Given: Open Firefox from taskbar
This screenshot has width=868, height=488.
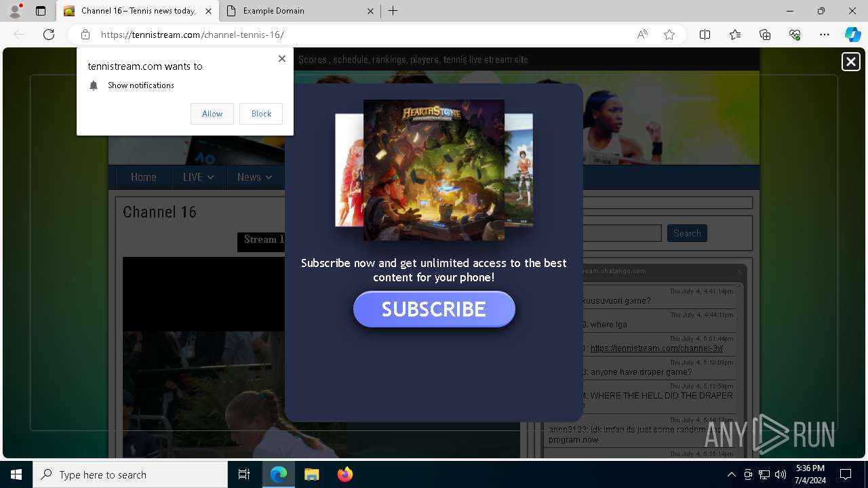Looking at the screenshot, I should [344, 474].
